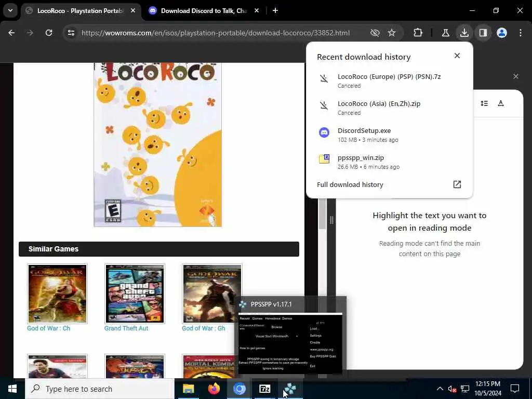Go forward to the next page
Screen dimensions: 532x399
[30, 33]
